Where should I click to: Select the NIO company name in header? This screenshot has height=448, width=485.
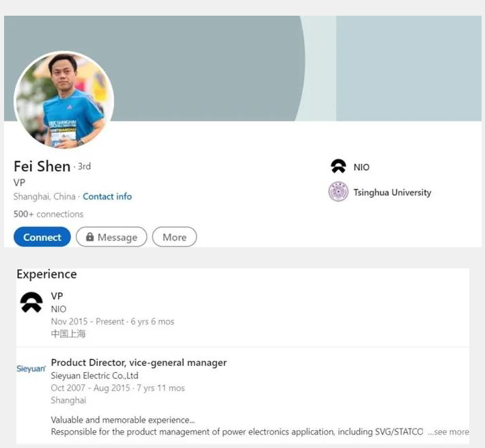[361, 167]
